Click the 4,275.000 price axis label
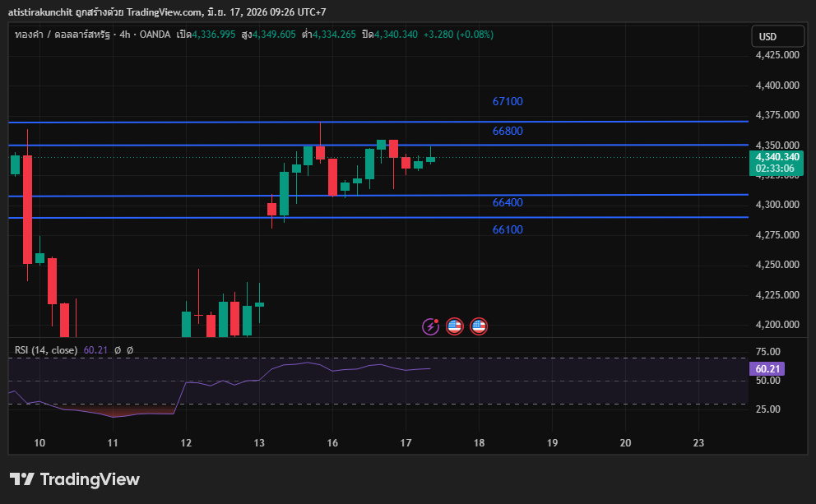This screenshot has height=504, width=816. coord(777,235)
